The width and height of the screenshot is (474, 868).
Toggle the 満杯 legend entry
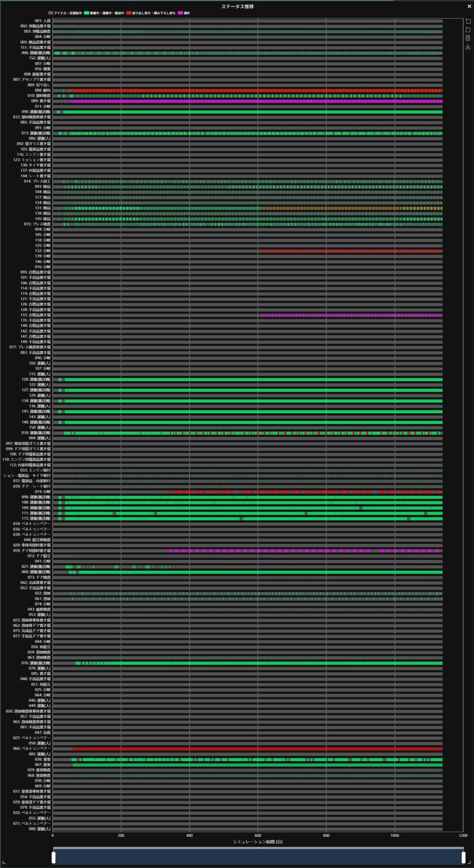tap(186, 13)
